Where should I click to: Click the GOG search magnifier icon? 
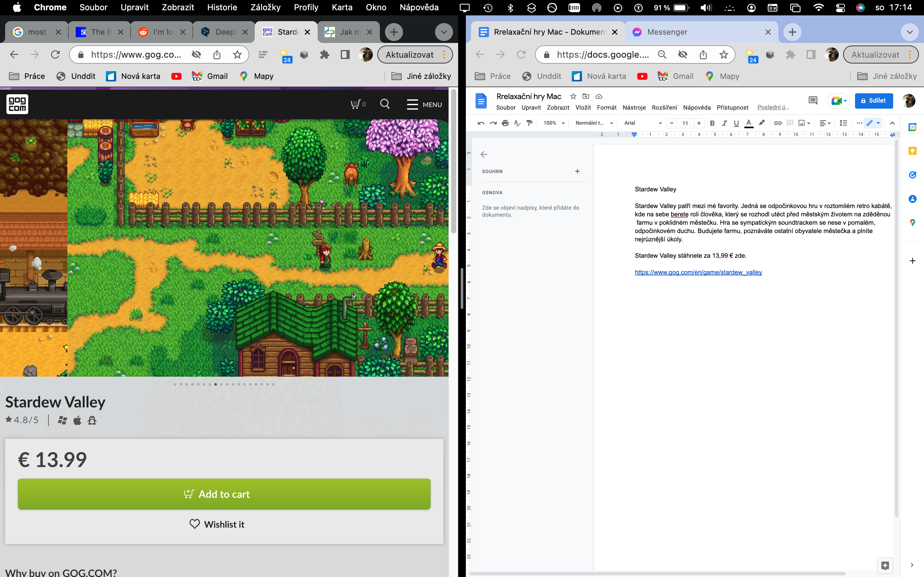point(385,104)
